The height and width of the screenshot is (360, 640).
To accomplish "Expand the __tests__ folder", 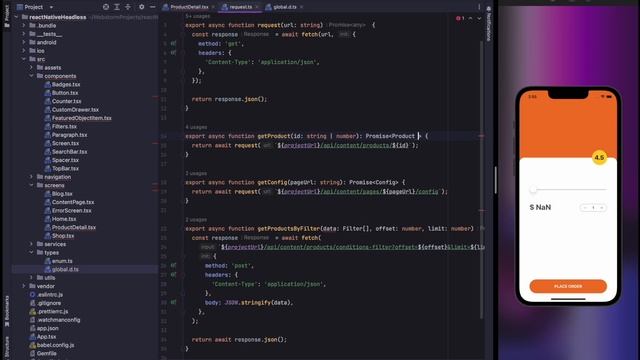I will (24, 34).
